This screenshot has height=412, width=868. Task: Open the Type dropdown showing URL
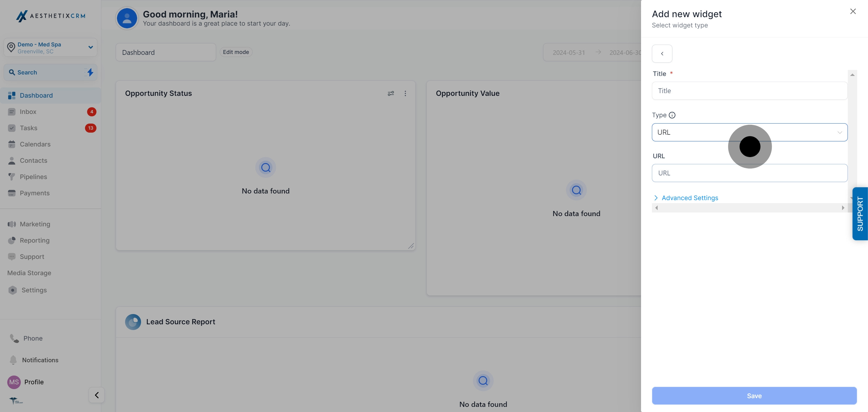(749, 132)
